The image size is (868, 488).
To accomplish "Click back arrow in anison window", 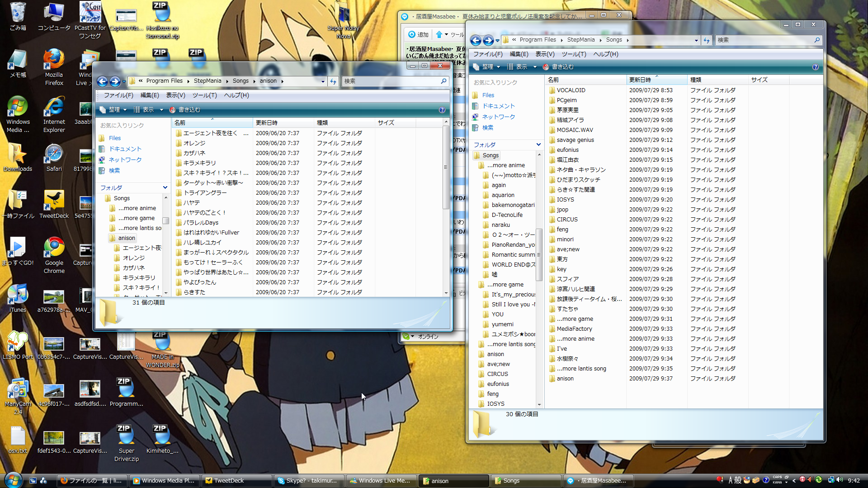I will tap(103, 81).
